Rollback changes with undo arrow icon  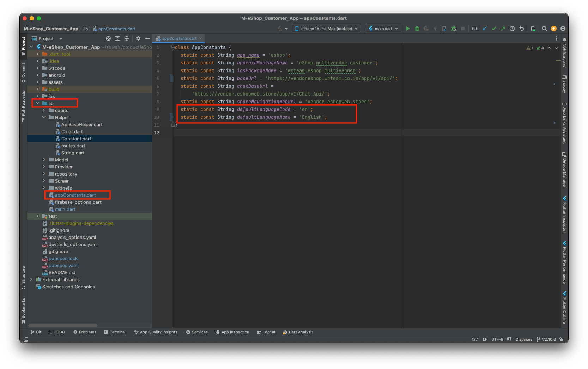522,29
